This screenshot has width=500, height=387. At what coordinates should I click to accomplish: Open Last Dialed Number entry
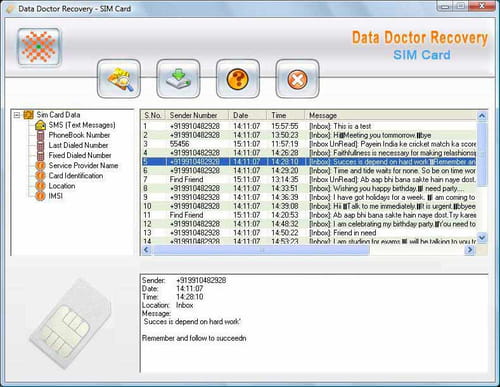(x=78, y=145)
